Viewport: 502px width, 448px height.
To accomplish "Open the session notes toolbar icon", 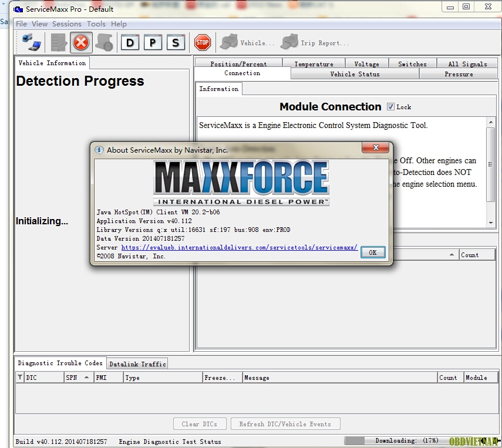I will [59, 42].
